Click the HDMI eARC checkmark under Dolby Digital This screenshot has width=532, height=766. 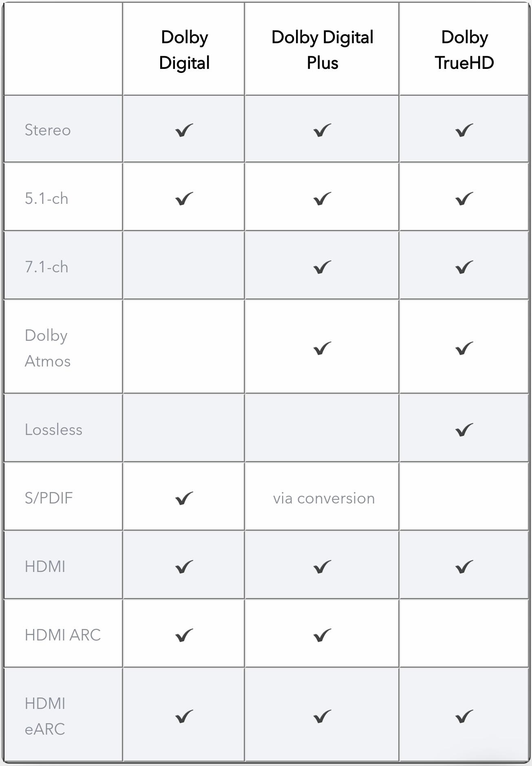pyautogui.click(x=184, y=717)
